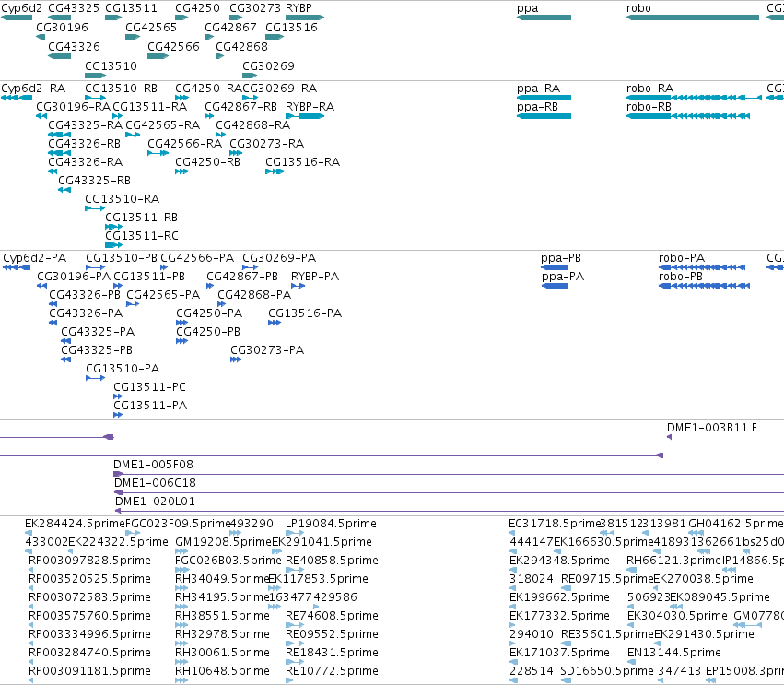Select the RH34049.5prime EST label
This screenshot has height=685, width=784.
tap(222, 579)
